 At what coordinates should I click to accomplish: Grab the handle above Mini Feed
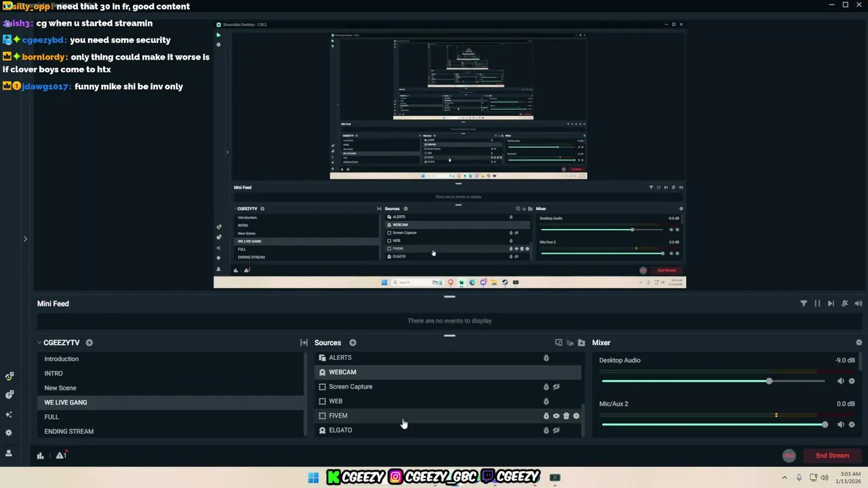(449, 296)
